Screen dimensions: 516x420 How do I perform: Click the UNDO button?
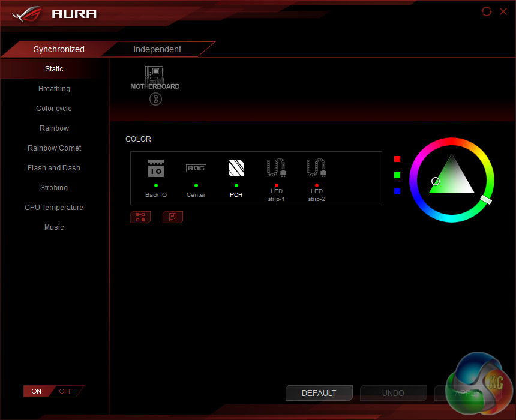point(393,393)
